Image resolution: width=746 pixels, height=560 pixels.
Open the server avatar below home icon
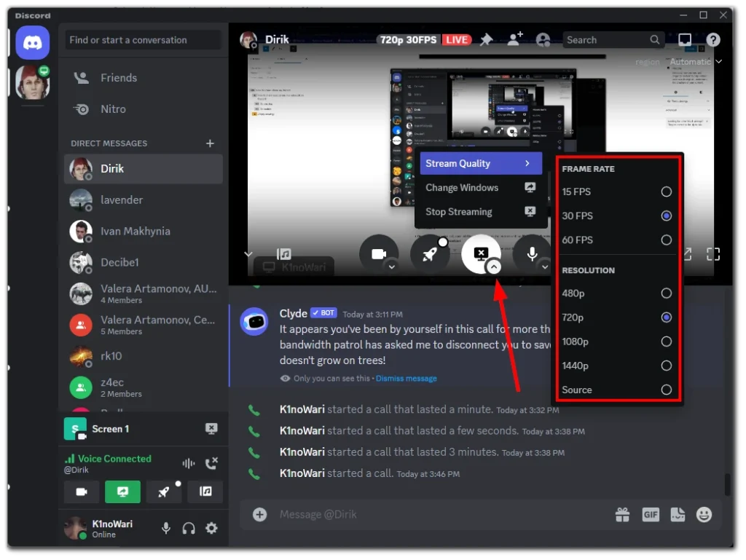pyautogui.click(x=32, y=82)
